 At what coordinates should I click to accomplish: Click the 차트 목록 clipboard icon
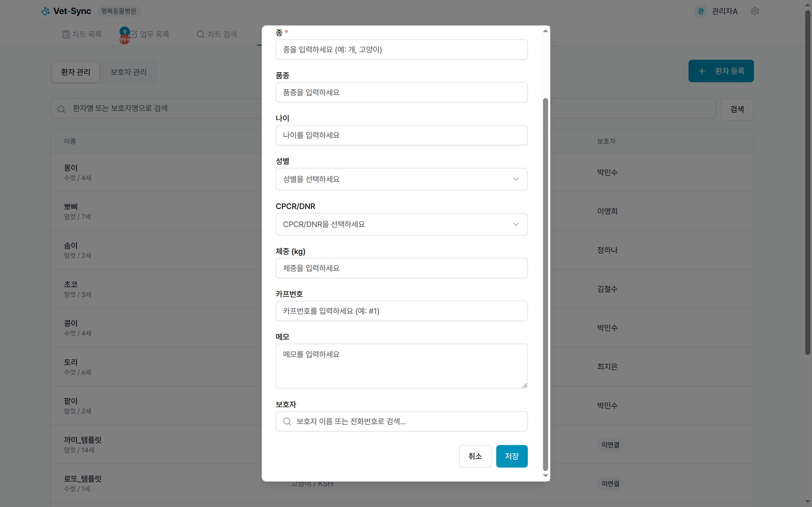pos(66,34)
